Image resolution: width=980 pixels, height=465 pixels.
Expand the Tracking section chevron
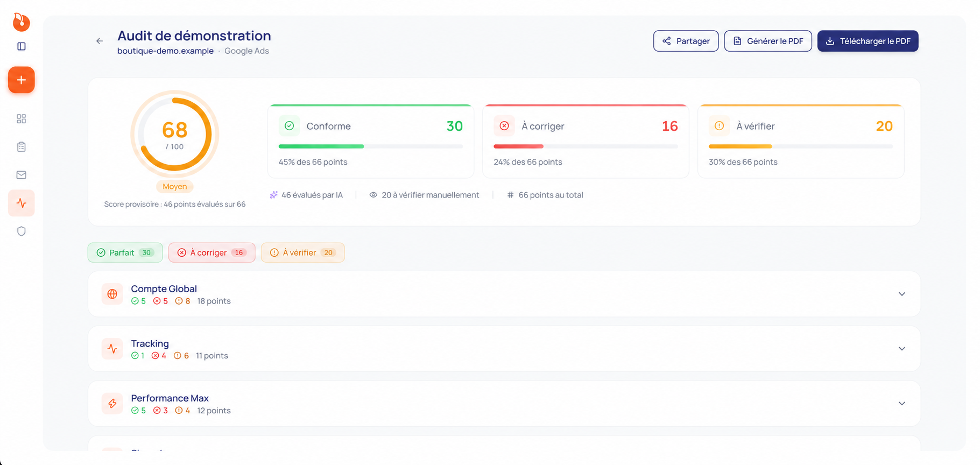point(902,349)
